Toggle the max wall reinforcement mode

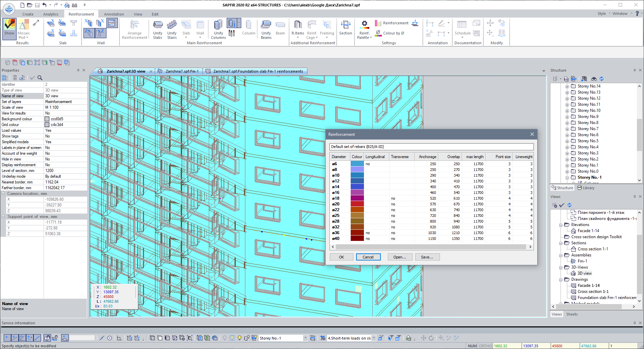click(112, 23)
